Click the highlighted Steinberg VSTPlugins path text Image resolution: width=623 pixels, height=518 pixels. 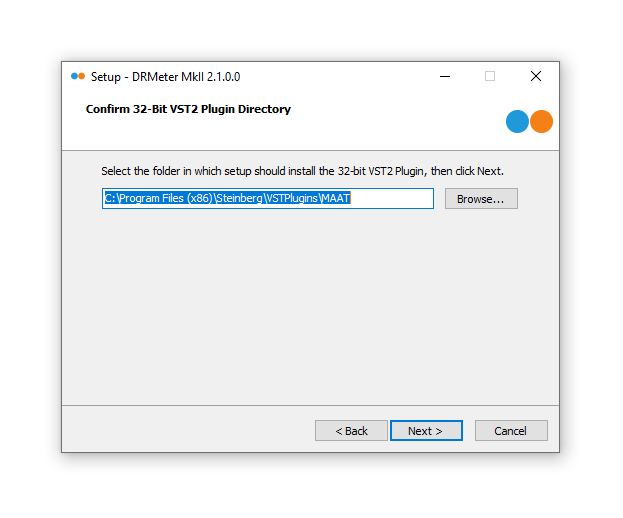pyautogui.click(x=227, y=198)
